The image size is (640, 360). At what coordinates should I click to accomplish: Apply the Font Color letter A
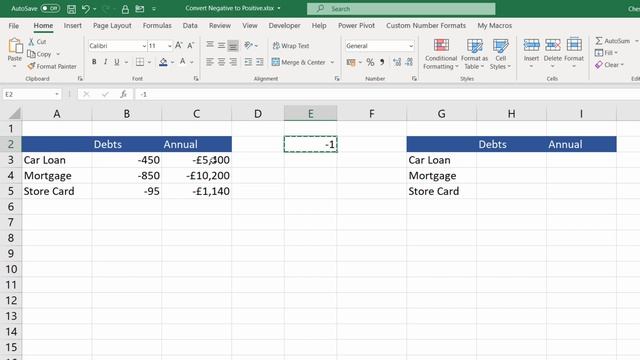pyautogui.click(x=182, y=62)
